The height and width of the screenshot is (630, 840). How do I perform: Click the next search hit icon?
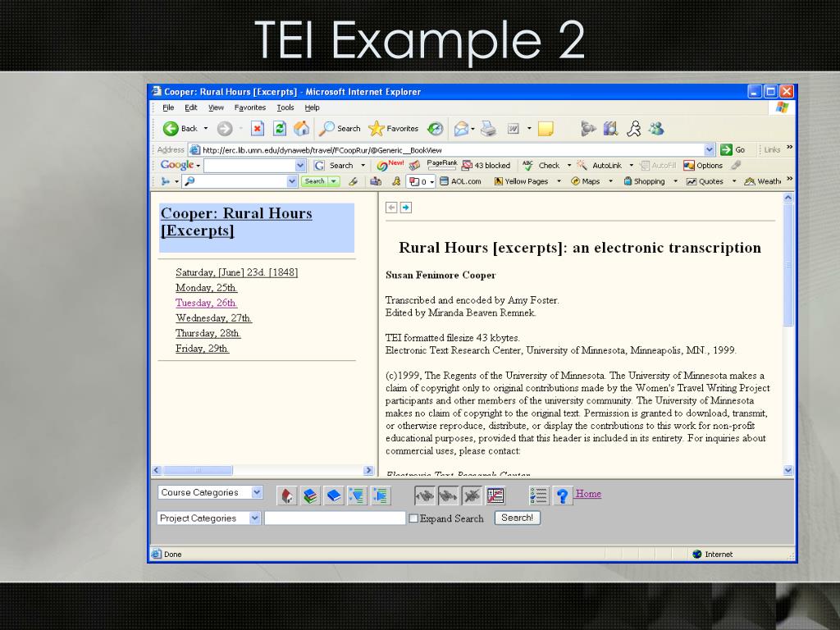point(449,495)
